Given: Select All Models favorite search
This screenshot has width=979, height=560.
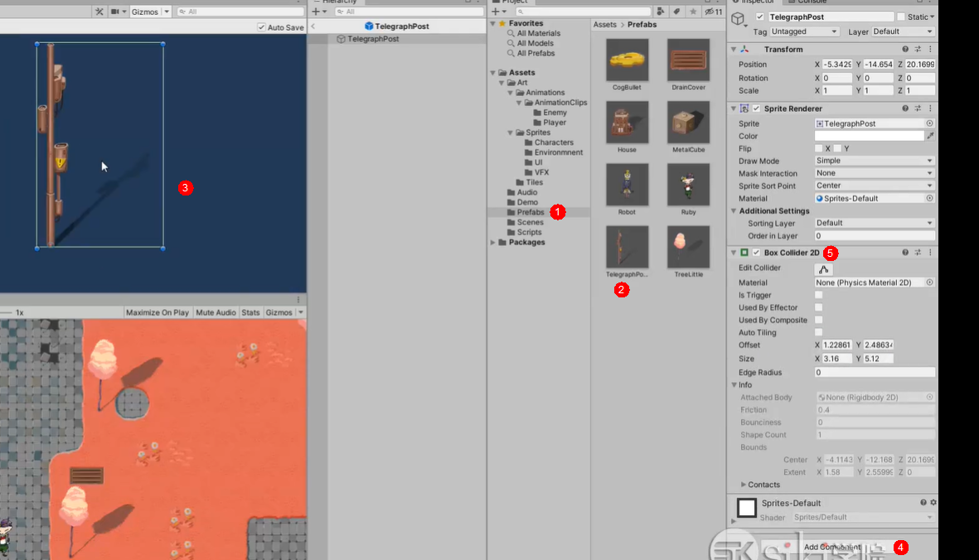Looking at the screenshot, I should pyautogui.click(x=535, y=43).
